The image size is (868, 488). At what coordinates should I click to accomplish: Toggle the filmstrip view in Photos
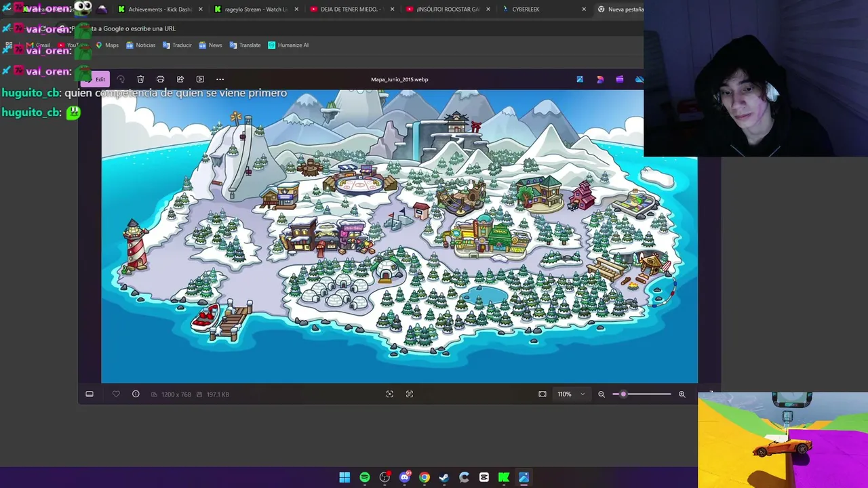pos(90,394)
